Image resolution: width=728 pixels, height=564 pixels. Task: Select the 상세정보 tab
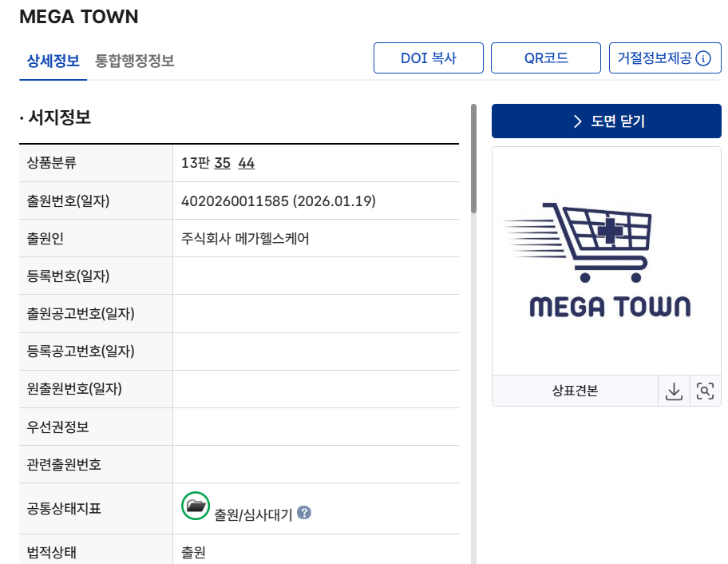point(53,60)
